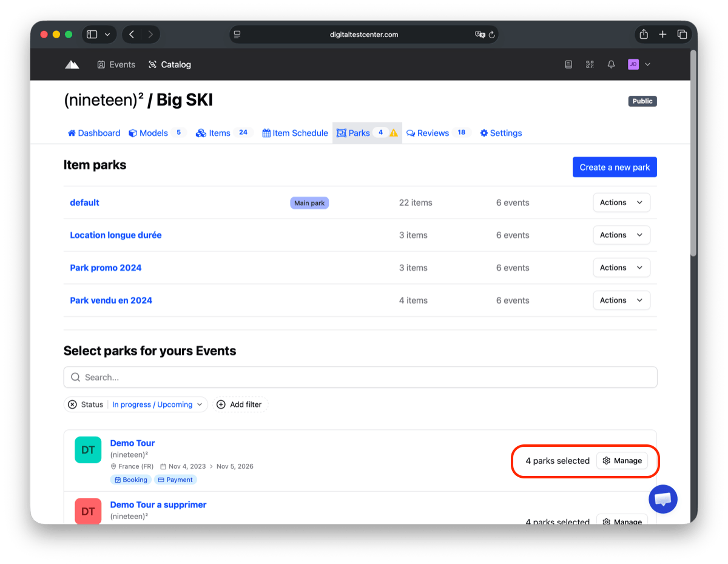Image resolution: width=728 pixels, height=564 pixels.
Task: Click the events search field
Action: tap(360, 377)
